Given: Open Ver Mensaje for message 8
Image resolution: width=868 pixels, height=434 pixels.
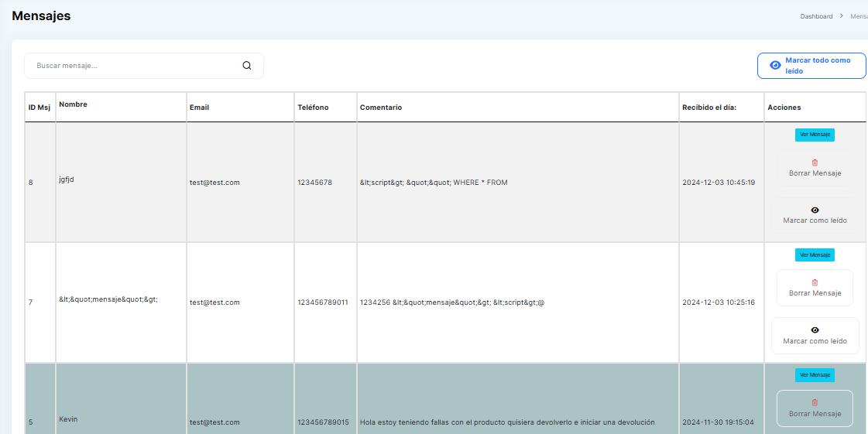Looking at the screenshot, I should 815,135.
